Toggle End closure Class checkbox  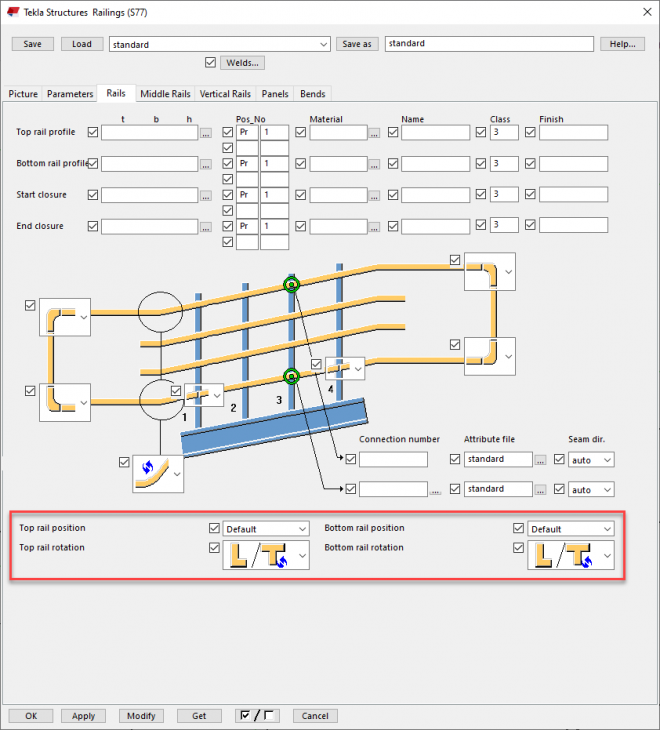[x=481, y=225]
